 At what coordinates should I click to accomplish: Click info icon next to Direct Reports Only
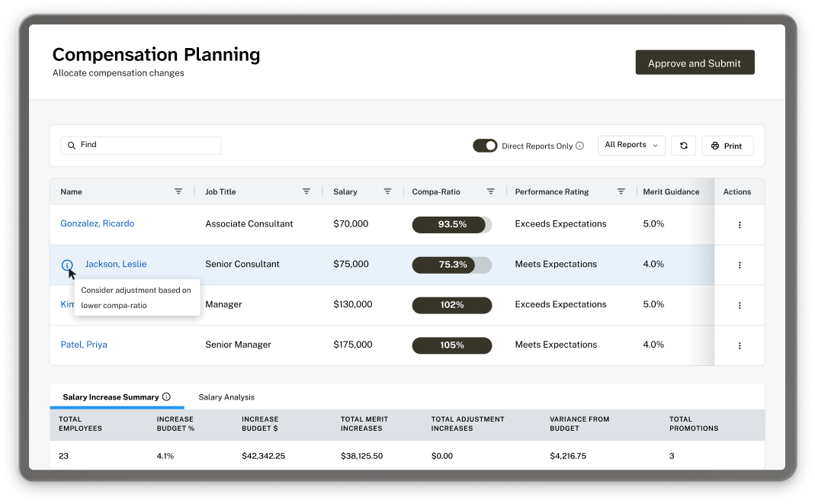click(x=579, y=146)
